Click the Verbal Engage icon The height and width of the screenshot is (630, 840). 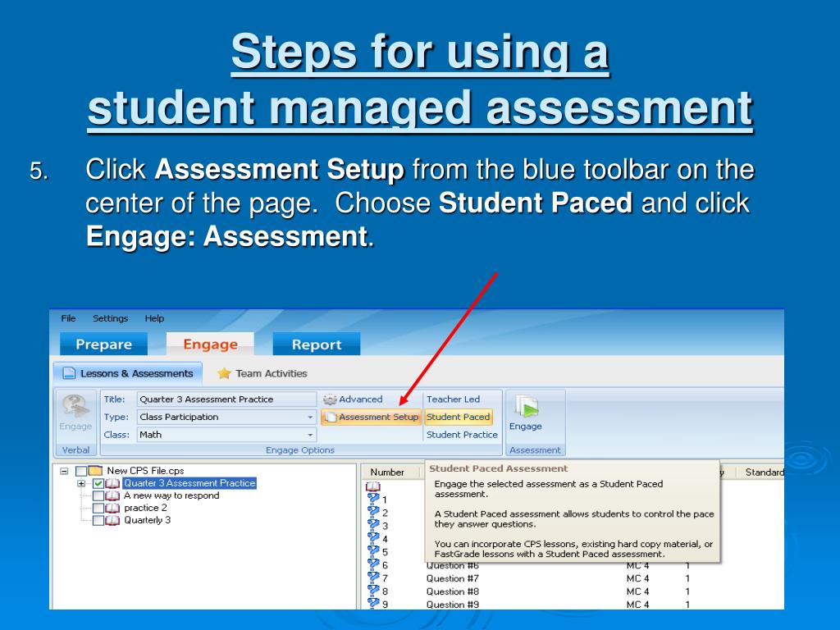click(x=75, y=406)
